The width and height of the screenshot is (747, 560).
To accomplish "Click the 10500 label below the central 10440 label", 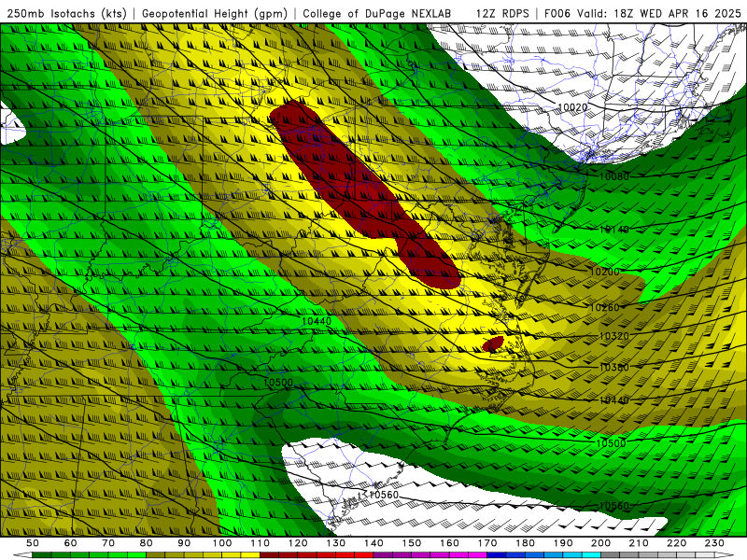I will [x=277, y=383].
